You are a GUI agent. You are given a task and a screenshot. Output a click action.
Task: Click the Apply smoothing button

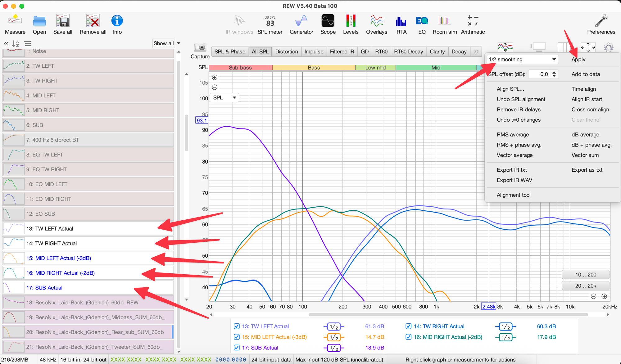578,59
